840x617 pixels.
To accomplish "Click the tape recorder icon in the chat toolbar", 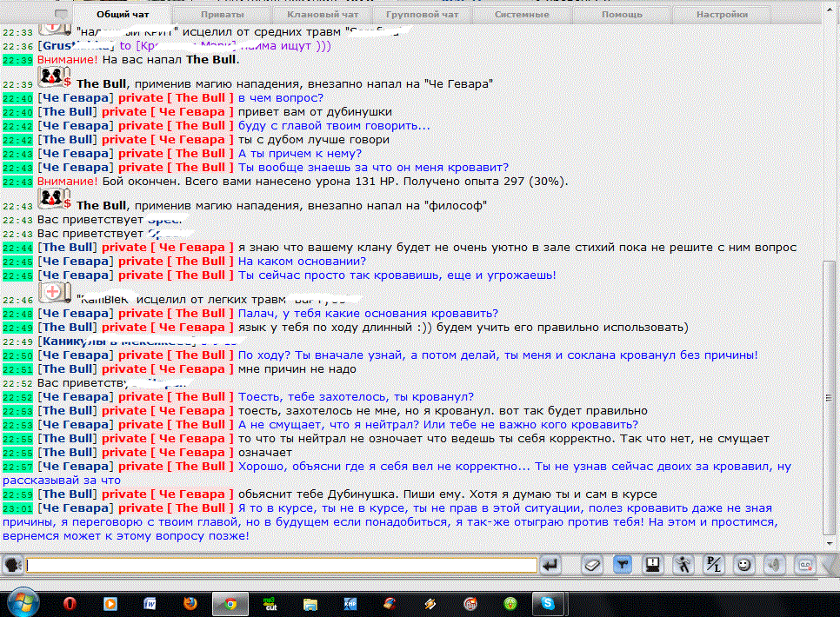I will coord(805,565).
